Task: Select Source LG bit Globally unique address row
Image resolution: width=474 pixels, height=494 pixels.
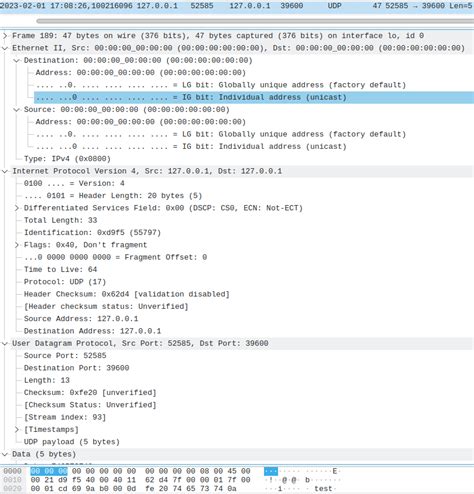Action: click(x=221, y=134)
